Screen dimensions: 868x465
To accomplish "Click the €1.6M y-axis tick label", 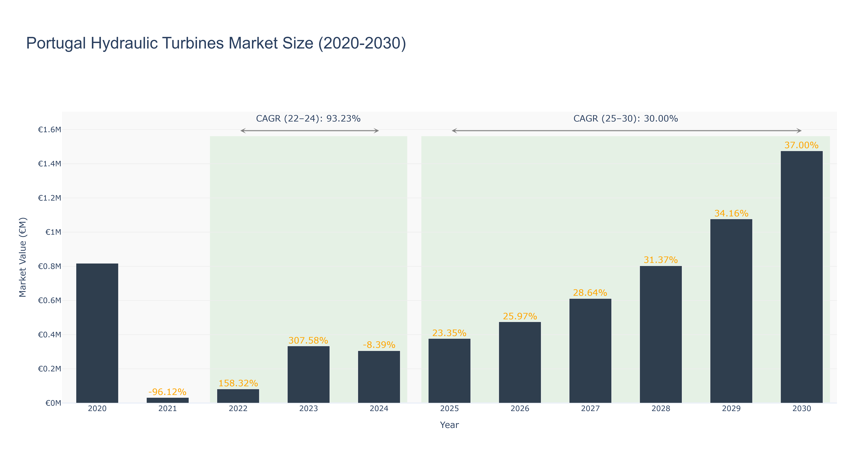I will (50, 130).
